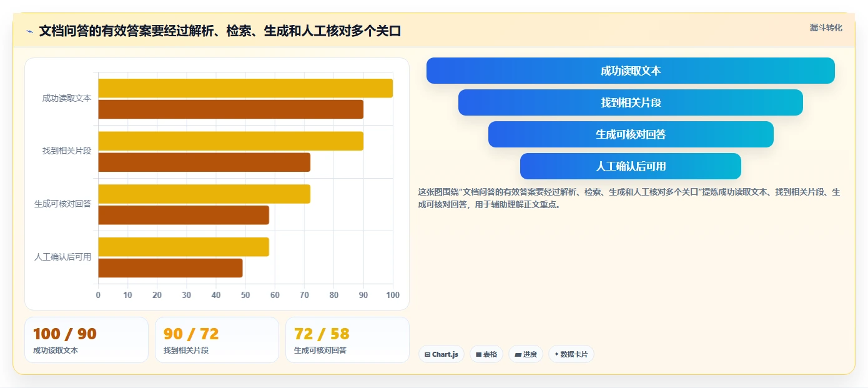Click the small chart icon before the title
Image resolution: width=868 pixels, height=388 pixels.
[x=29, y=31]
